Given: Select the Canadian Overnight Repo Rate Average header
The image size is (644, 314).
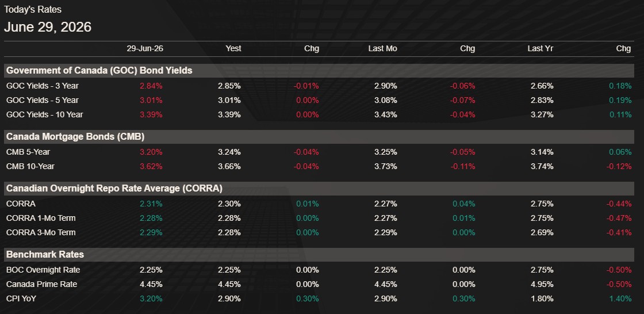Looking at the screenshot, I should point(114,189).
